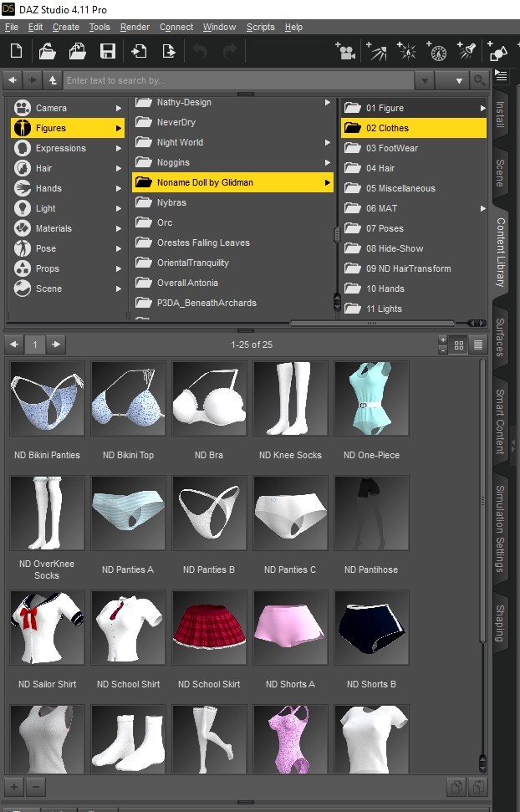Click the New scene file icon
520x812 pixels.
point(17,51)
